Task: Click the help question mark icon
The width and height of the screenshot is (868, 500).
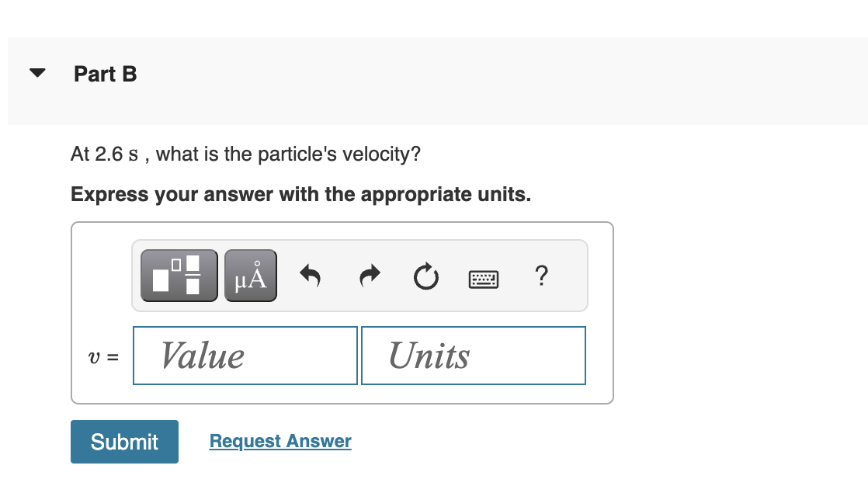Action: 541,276
